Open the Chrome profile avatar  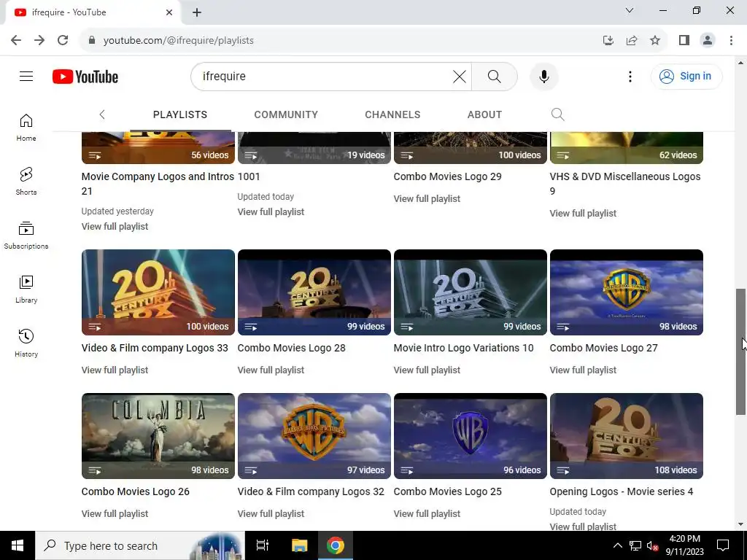click(708, 41)
